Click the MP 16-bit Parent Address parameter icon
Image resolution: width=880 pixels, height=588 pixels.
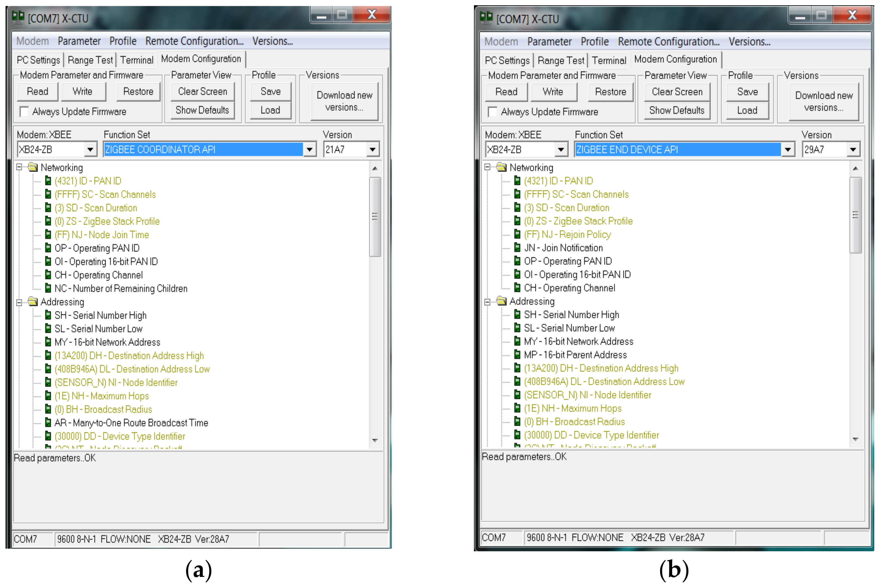pos(517,354)
